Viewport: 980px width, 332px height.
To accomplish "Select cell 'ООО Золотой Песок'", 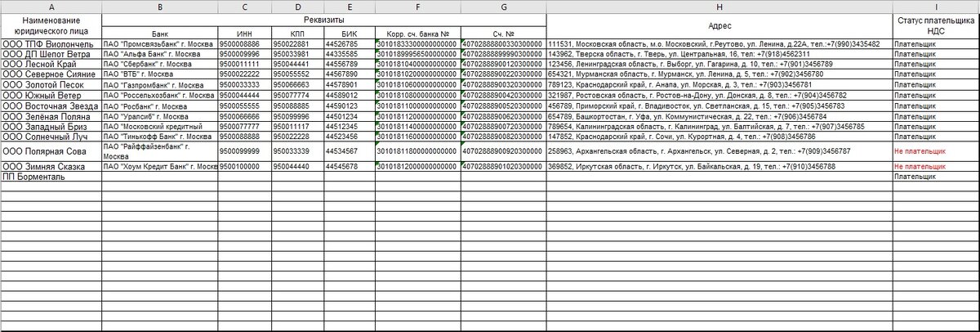I will (x=51, y=84).
